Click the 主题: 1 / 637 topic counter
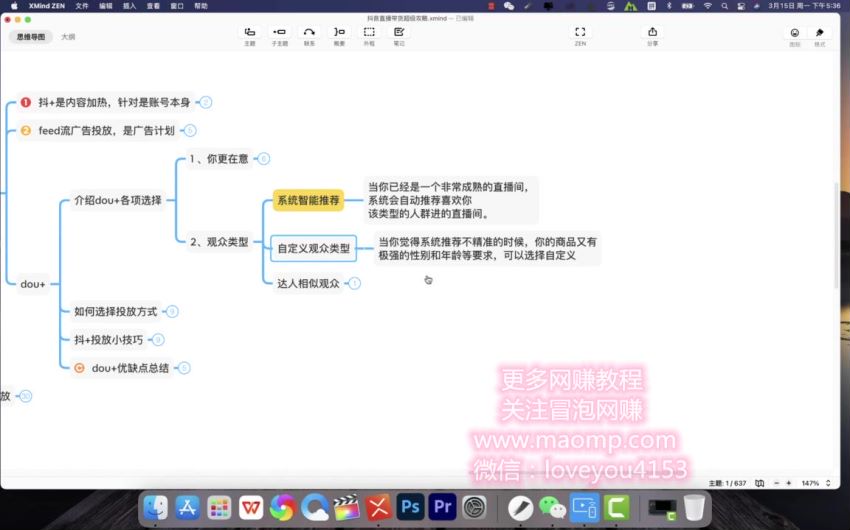 click(x=727, y=483)
